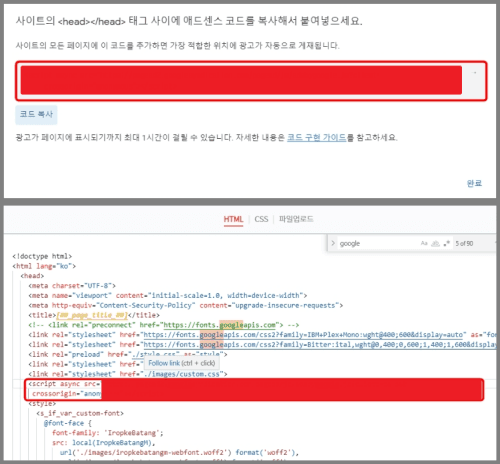Click the red-highlighted AdSense code box

[251, 81]
